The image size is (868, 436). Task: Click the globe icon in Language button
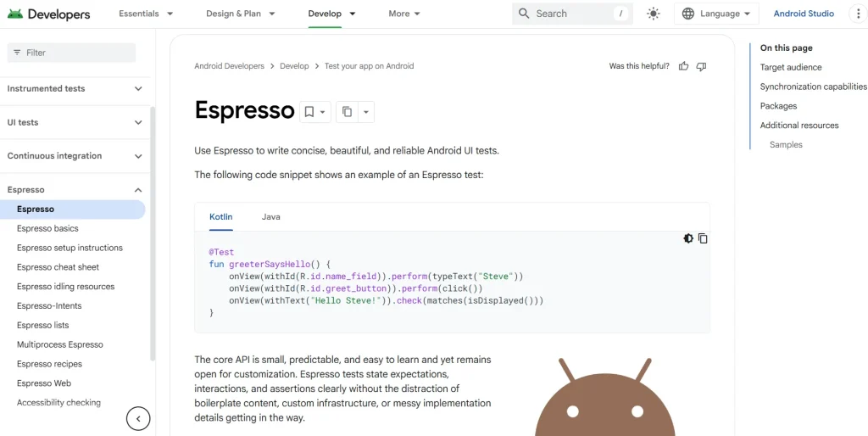coord(688,14)
